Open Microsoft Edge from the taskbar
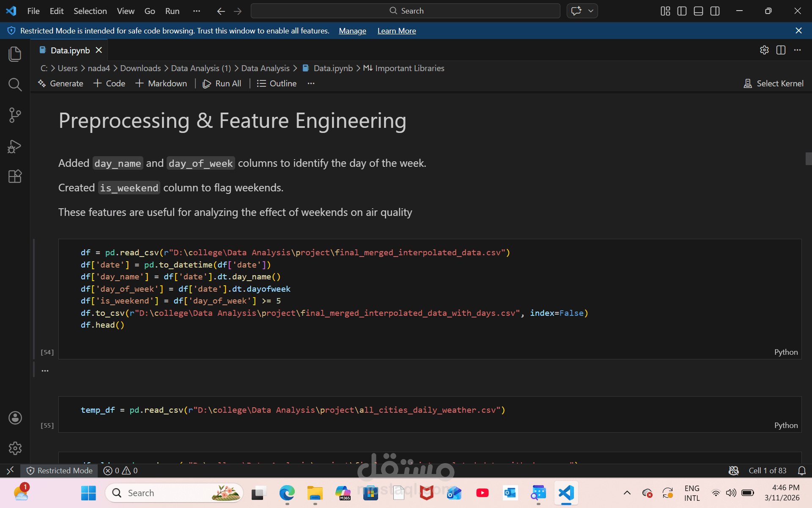812x508 pixels. coord(287,493)
